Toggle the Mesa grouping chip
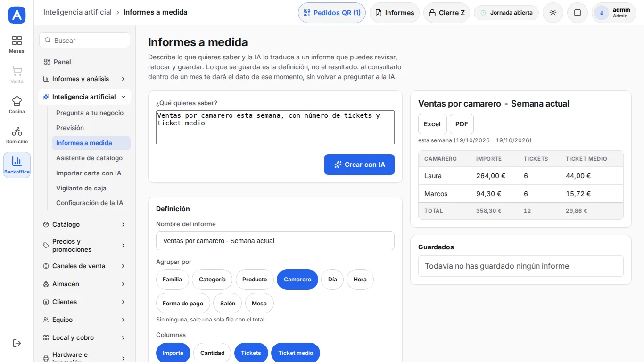The width and height of the screenshot is (644, 362). click(259, 304)
